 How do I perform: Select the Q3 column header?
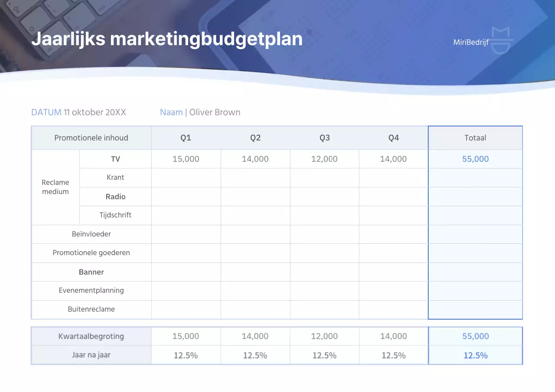click(x=324, y=137)
